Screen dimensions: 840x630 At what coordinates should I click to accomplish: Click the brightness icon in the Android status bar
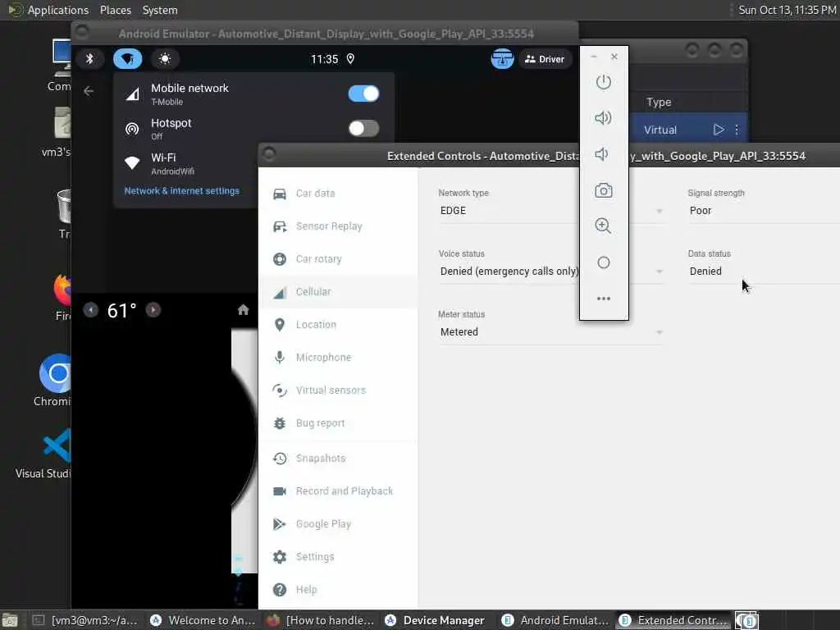pyautogui.click(x=165, y=58)
